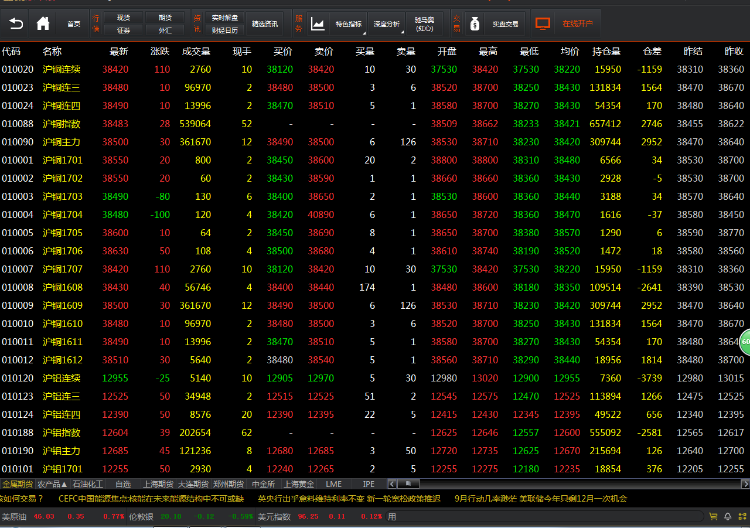The width and height of the screenshot is (750, 528).
Task: Open the 央行 news headline in ticker
Action: (x=349, y=499)
